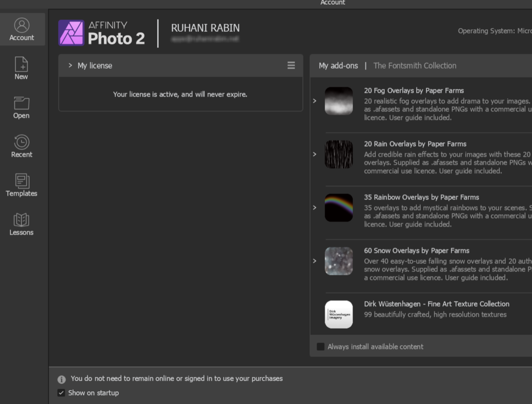
Task: Create a New document from sidebar
Action: click(21, 68)
